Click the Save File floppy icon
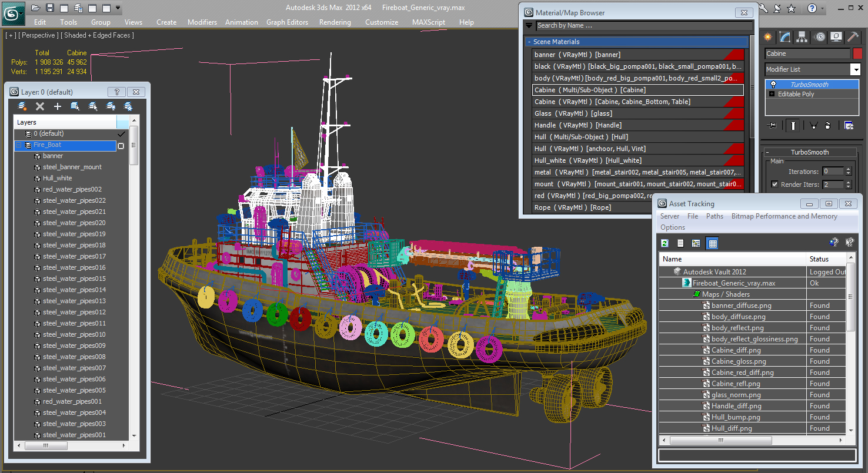 point(50,8)
